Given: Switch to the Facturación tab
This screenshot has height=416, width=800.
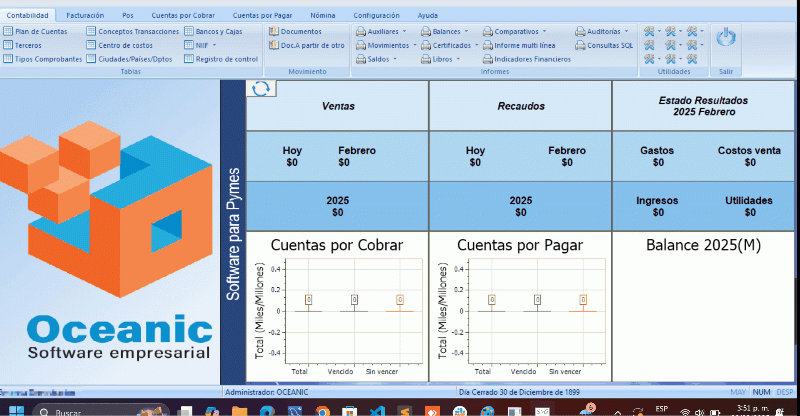Looking at the screenshot, I should [85, 16].
